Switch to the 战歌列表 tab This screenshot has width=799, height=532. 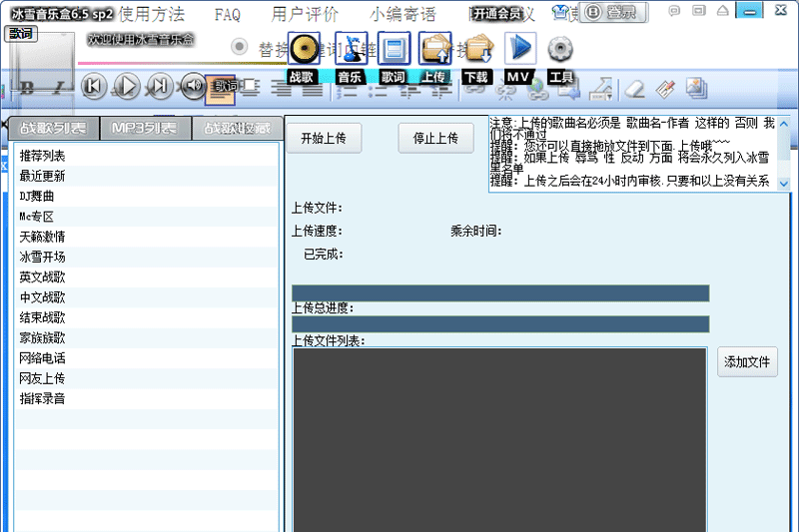[53, 128]
